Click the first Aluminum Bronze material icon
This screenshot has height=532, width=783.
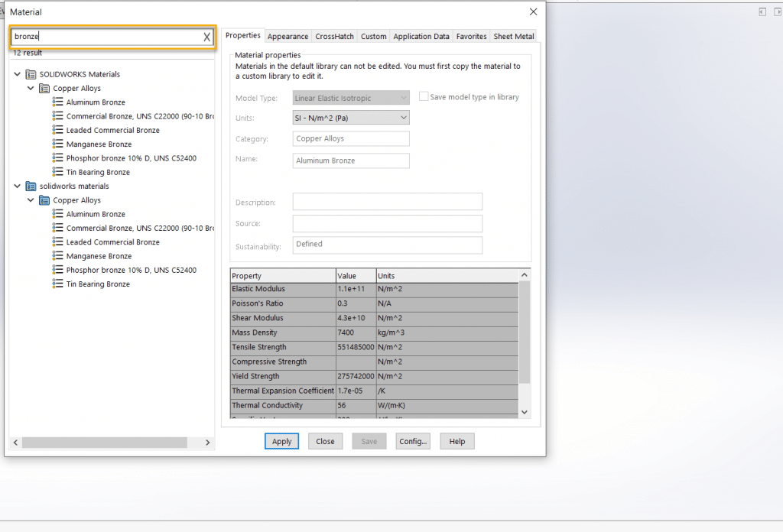(x=57, y=102)
